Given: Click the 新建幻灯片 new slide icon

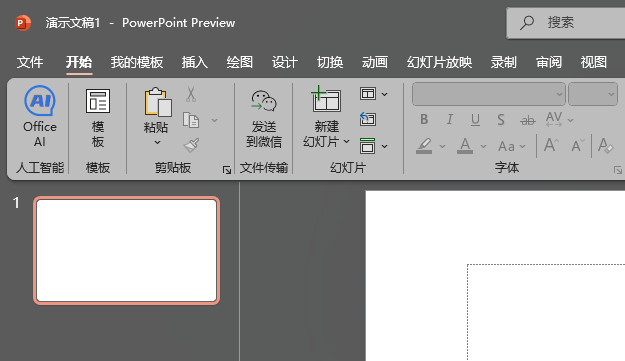Looking at the screenshot, I should (326, 100).
